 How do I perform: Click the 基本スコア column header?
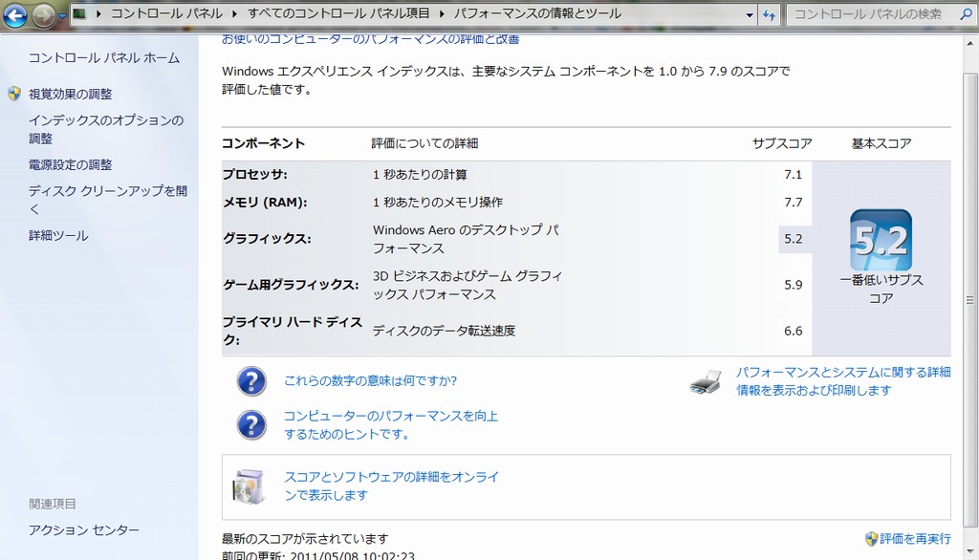(881, 143)
